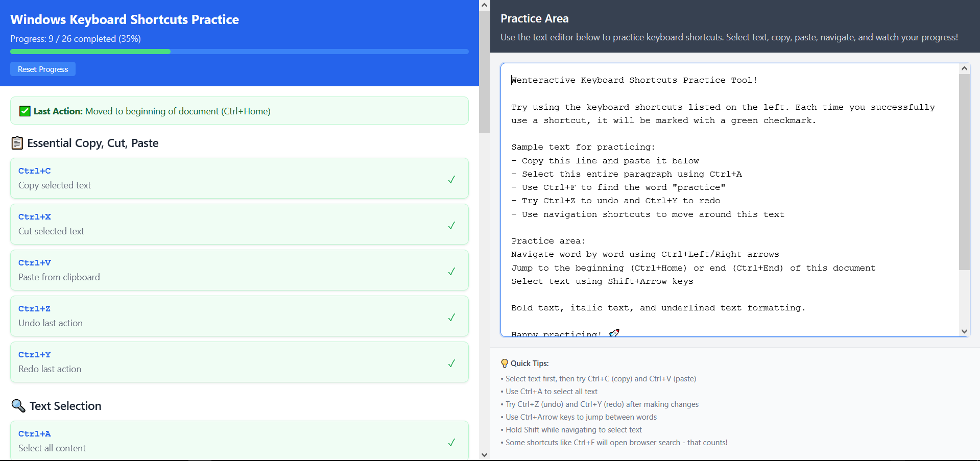Click the left panel scrollbar down arrow
Image resolution: width=980 pixels, height=461 pixels.
(484, 455)
